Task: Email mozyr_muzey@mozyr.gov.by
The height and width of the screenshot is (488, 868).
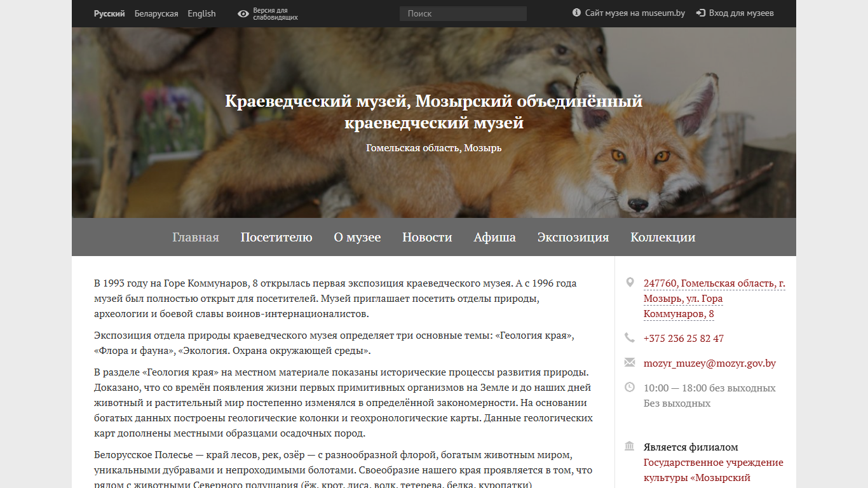Action: click(710, 363)
